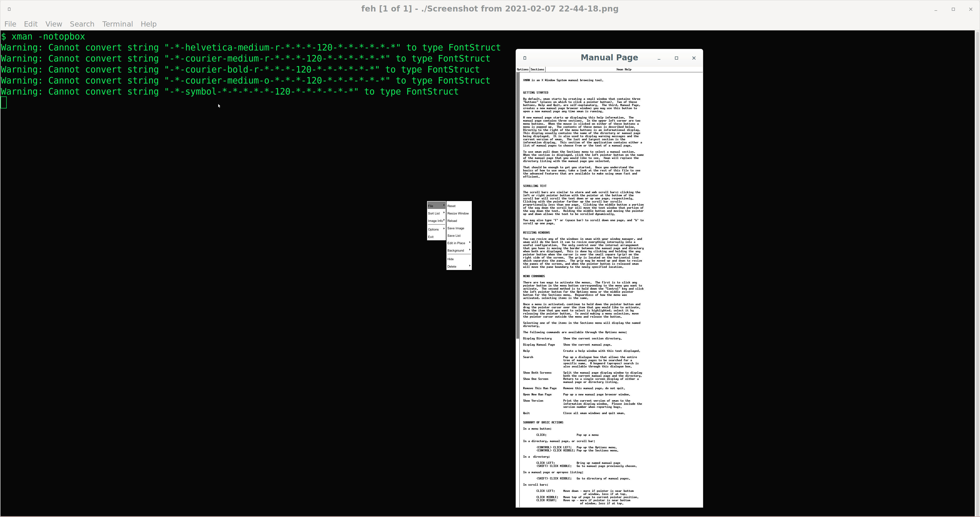The height and width of the screenshot is (517, 980).
Task: Open the xman Sections menu button
Action: coord(537,69)
